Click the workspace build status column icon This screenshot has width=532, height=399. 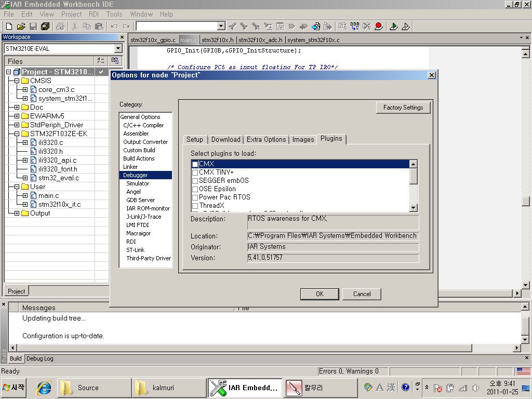pos(115,61)
